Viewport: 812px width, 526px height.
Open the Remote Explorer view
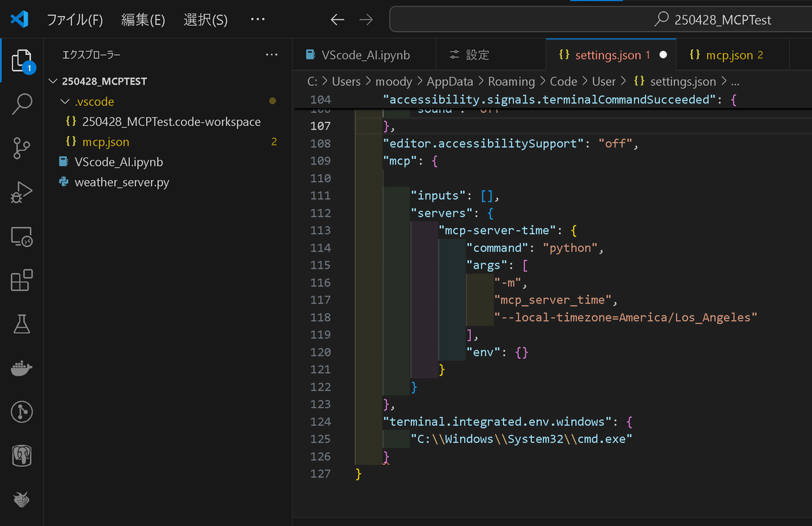[x=22, y=237]
